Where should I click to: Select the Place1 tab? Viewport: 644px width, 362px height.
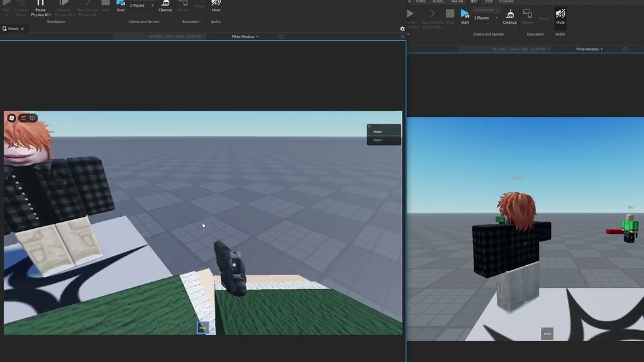pyautogui.click(x=14, y=28)
